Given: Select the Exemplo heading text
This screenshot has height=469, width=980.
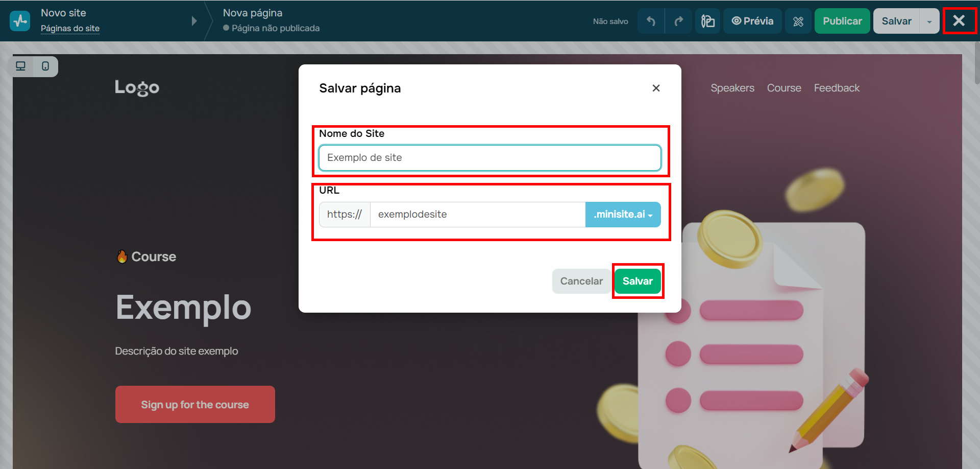Looking at the screenshot, I should click(183, 308).
